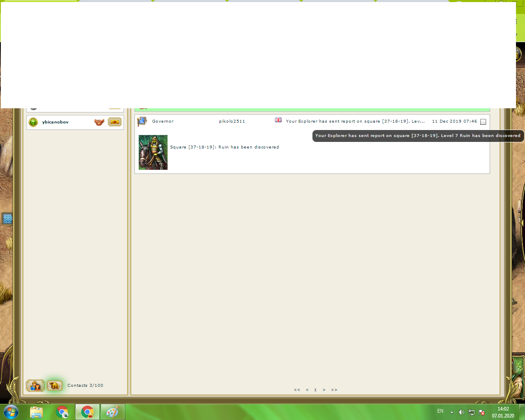Click the green status badge beside ybicanobov
Screen dimensions: 525x420
pos(34,122)
